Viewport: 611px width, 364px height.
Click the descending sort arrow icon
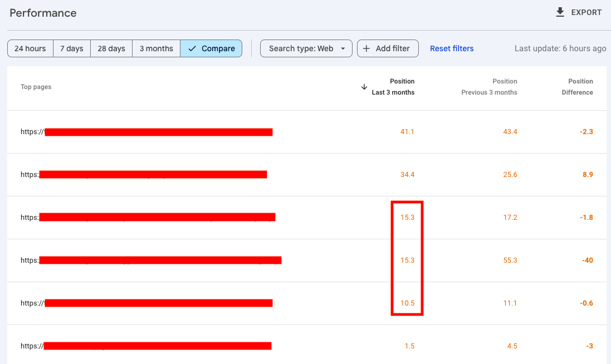364,87
